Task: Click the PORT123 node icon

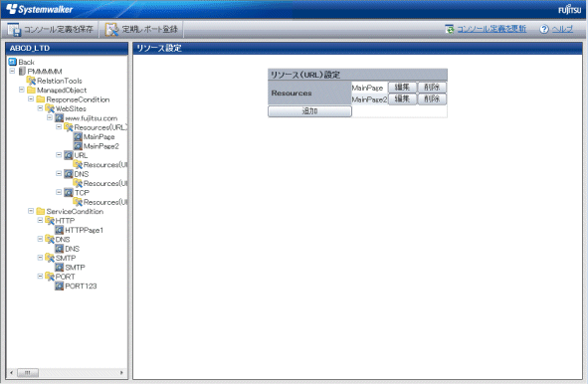Action: 60,286
